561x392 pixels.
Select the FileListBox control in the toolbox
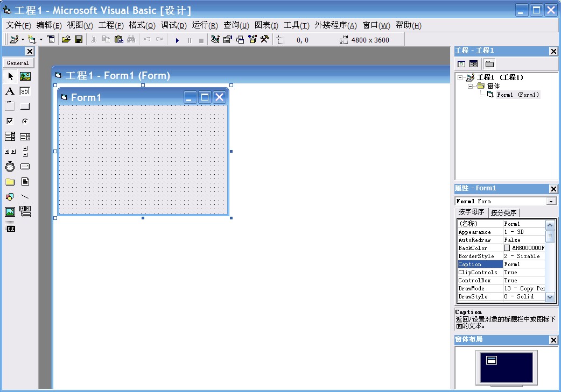click(25, 182)
